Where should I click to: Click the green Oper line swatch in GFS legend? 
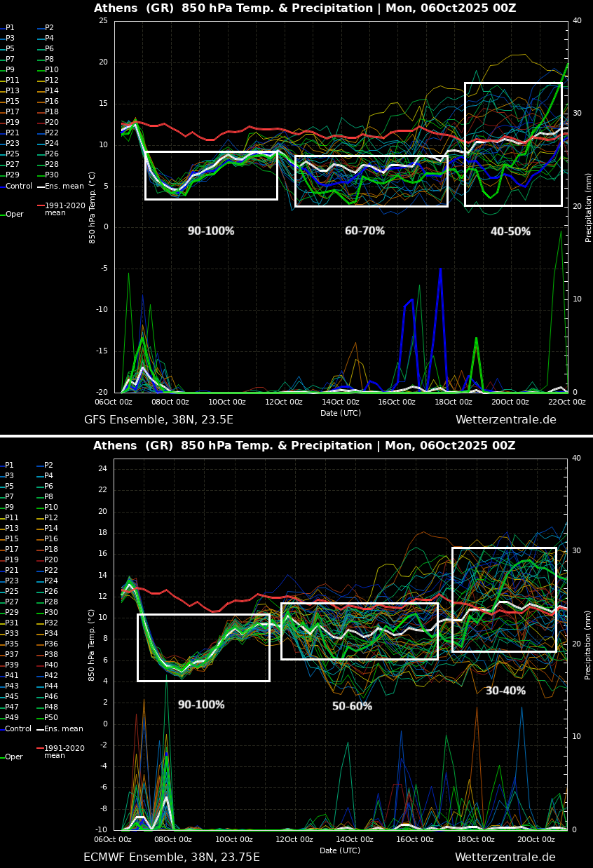3,215
